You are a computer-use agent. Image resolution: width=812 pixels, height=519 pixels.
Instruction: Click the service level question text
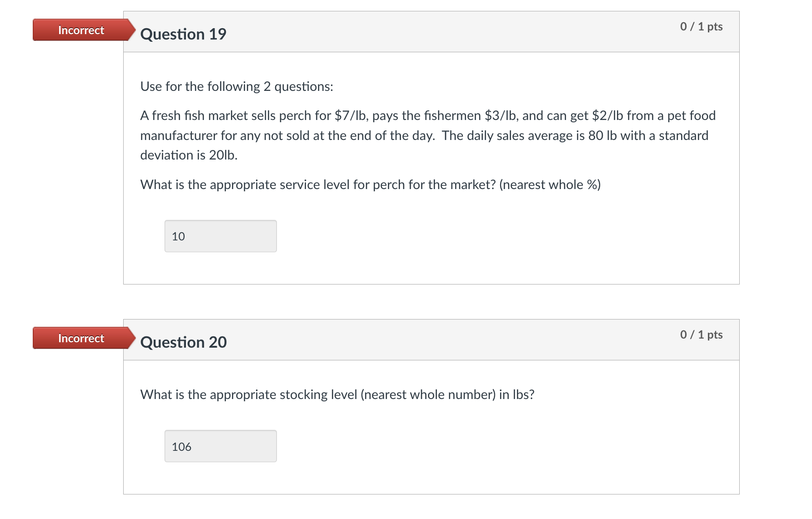(318, 185)
